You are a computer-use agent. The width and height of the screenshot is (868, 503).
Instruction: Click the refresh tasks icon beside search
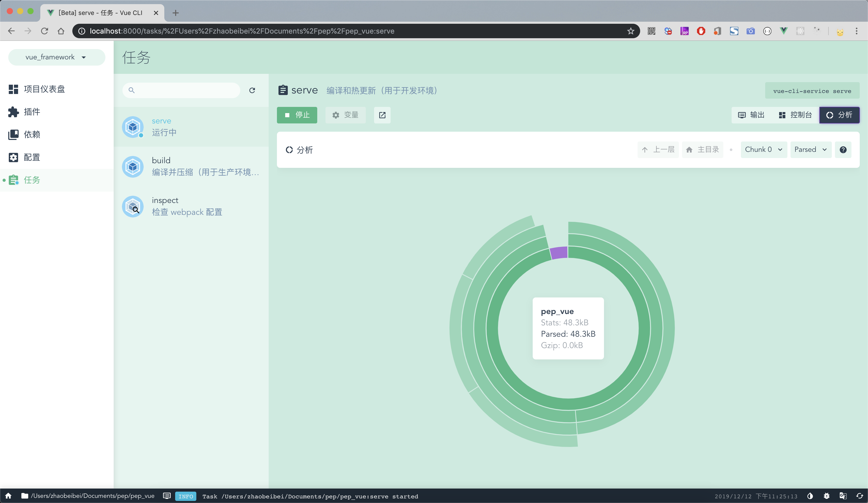click(252, 90)
